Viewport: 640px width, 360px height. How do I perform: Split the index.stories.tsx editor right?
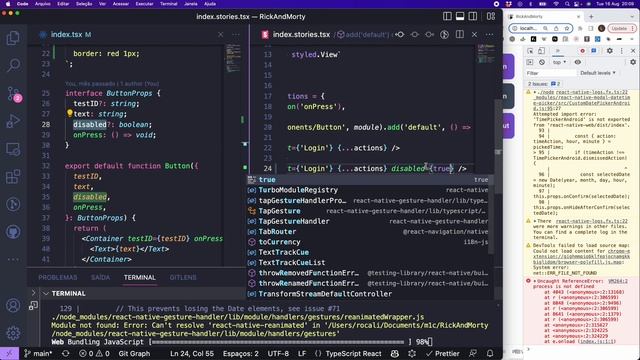point(460,35)
